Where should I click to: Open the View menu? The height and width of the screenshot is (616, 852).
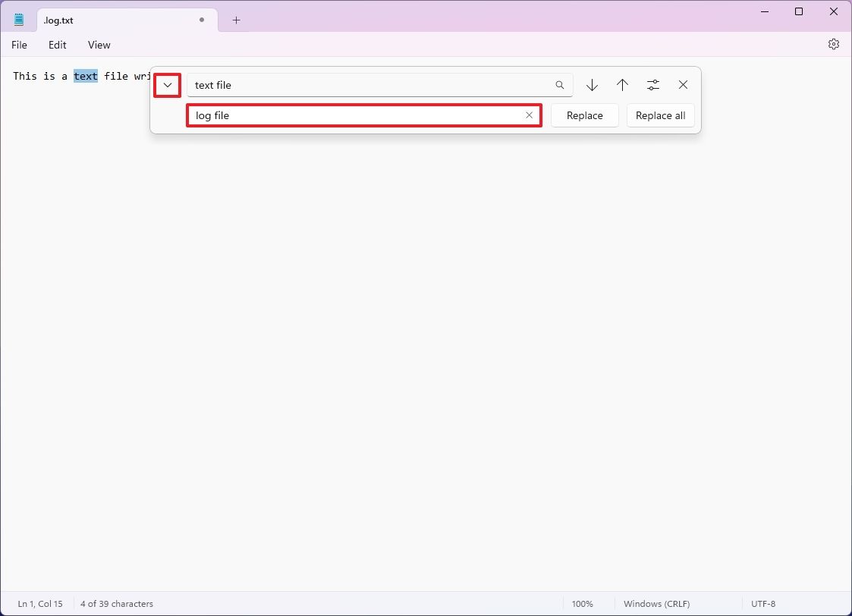coord(99,45)
